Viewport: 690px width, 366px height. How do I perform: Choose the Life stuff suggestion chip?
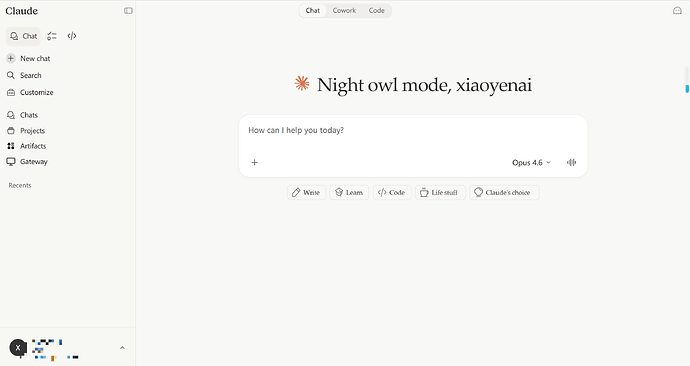pos(440,193)
